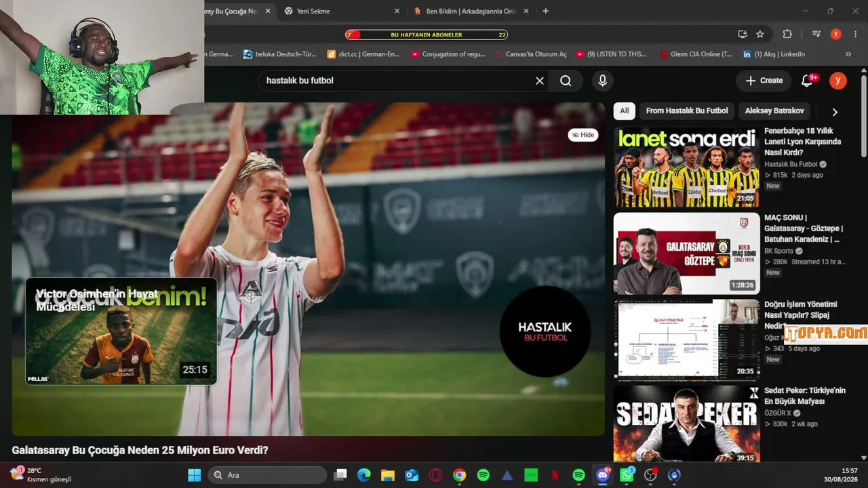Start voice search with the microphone
This screenshot has height=488, width=868.
point(602,81)
